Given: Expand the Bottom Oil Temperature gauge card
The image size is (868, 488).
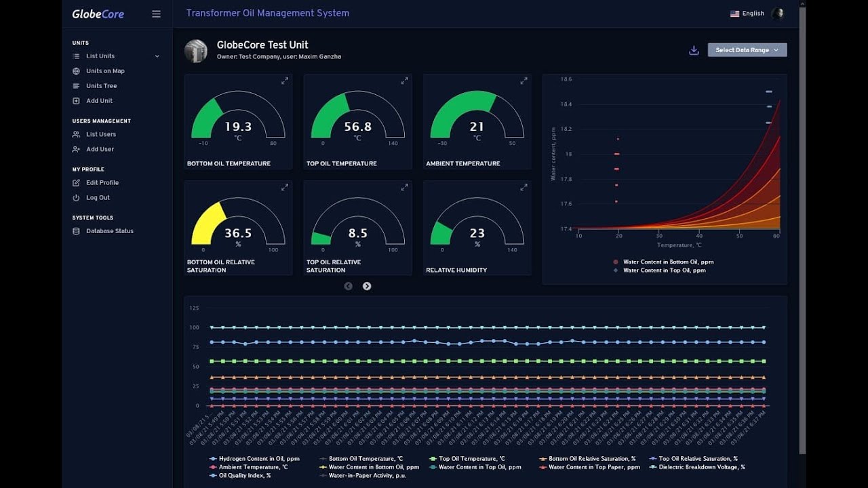Looking at the screenshot, I should point(285,81).
